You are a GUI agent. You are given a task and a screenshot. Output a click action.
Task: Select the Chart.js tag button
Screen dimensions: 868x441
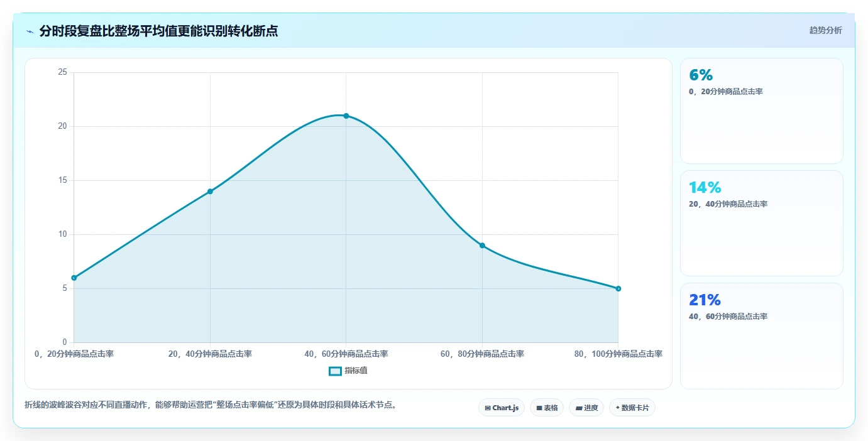click(x=502, y=408)
